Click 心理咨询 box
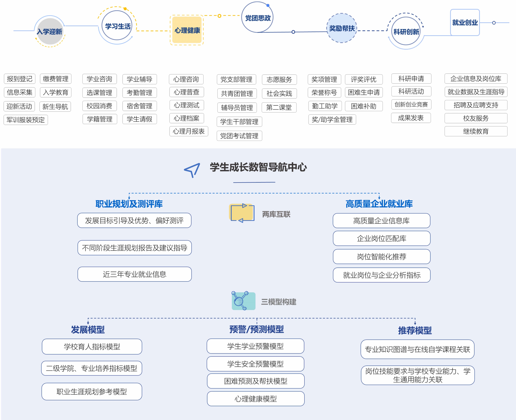This screenshot has height=420, width=516. [x=186, y=79]
